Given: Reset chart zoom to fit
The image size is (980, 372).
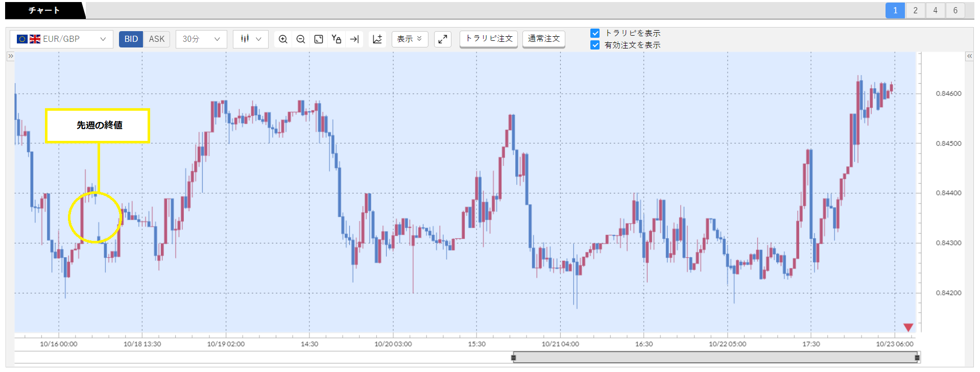Looking at the screenshot, I should [x=319, y=39].
